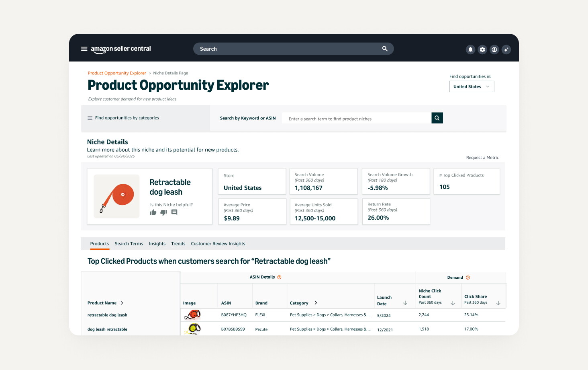Click the ASIN Details help icon
Image resolution: width=588 pixels, height=370 pixels.
(x=280, y=277)
